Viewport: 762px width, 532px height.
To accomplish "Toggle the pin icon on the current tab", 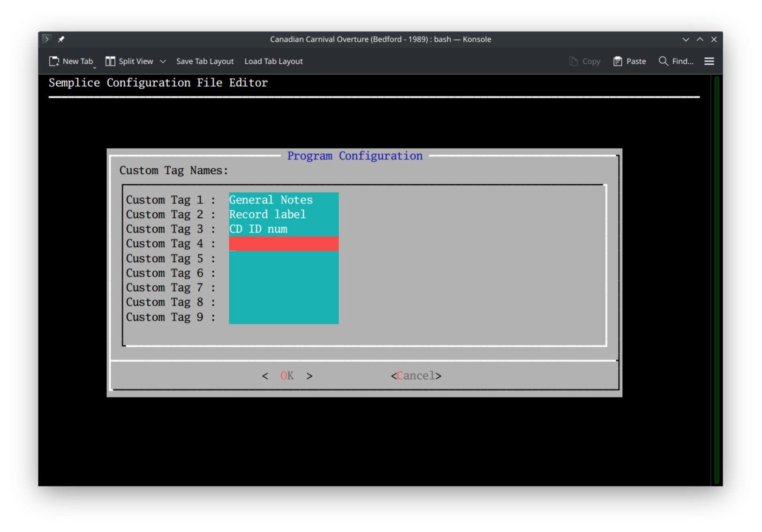I will pos(61,39).
